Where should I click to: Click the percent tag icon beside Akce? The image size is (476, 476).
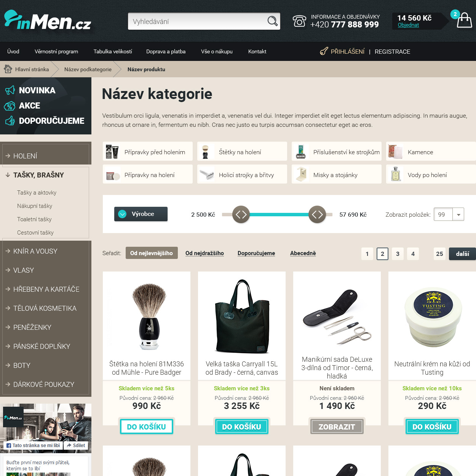click(x=10, y=106)
